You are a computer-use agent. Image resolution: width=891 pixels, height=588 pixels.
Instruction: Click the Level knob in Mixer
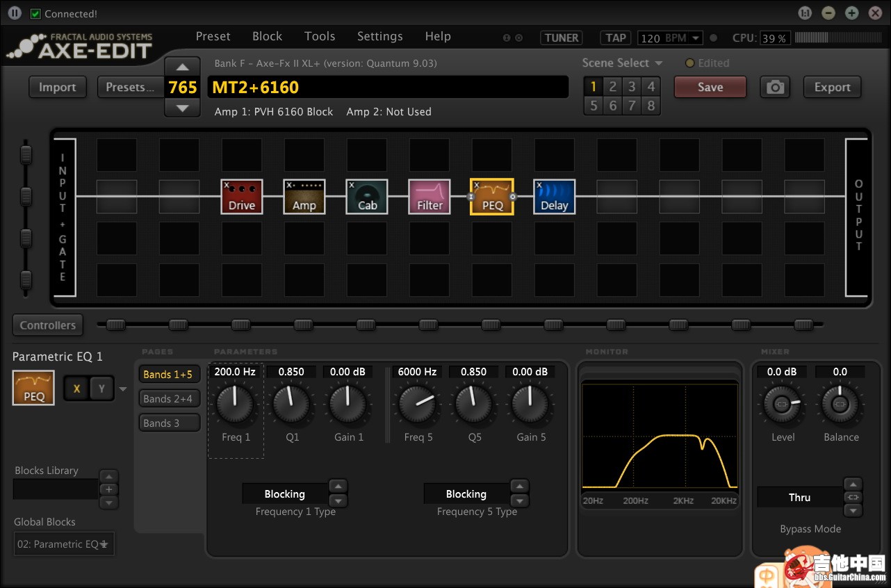pos(783,405)
